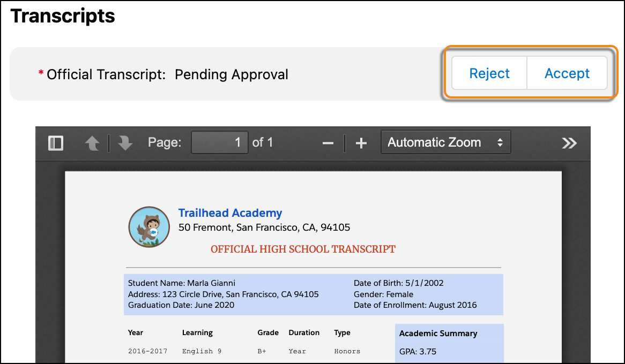Click the OFFICIAL HIGH SCHOOL TRANSCRIPT title
Viewport: 625px width, 364px height.
point(303,249)
